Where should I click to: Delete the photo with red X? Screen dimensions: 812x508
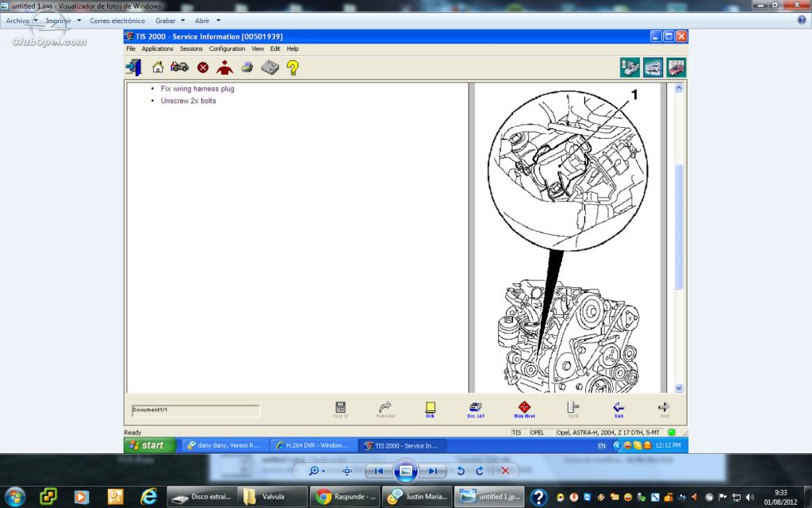505,471
